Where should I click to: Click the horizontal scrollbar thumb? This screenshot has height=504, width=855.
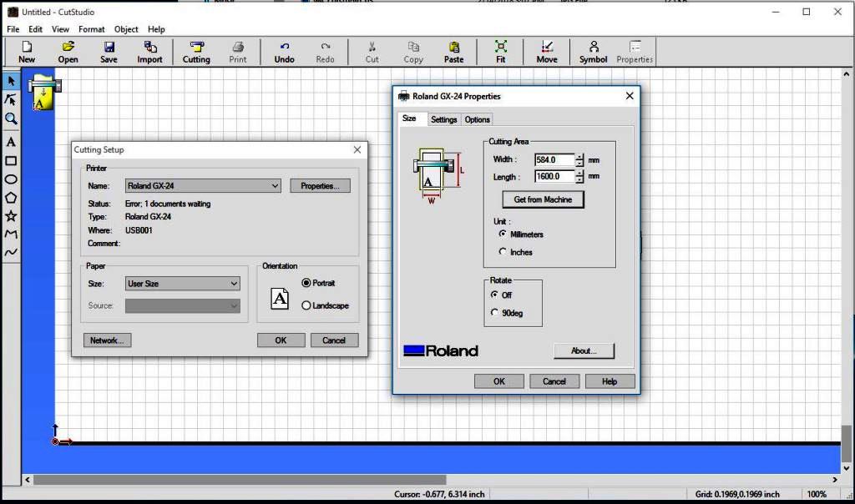240,480
